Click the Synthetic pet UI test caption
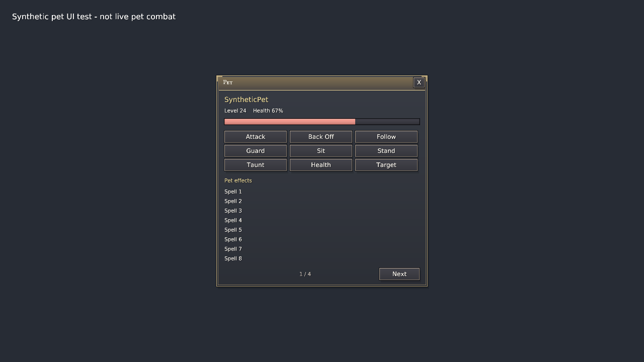This screenshot has height=362, width=644. coord(94,17)
